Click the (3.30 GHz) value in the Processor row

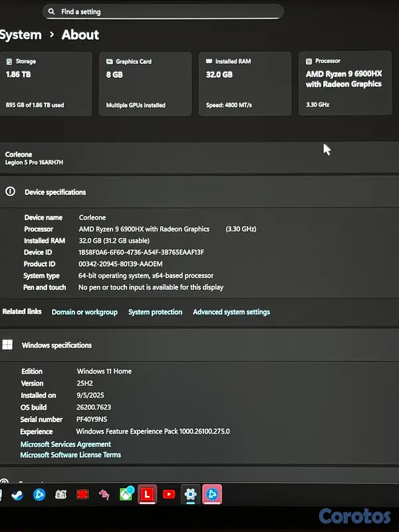click(x=241, y=229)
